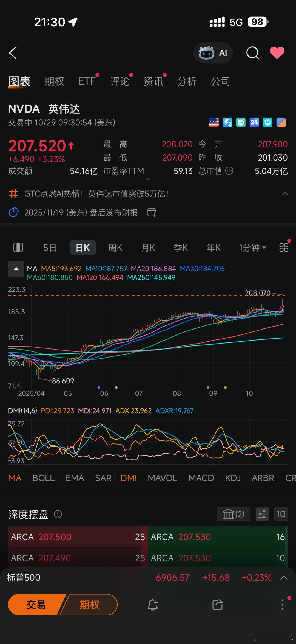
Task: Tap the earnings pie chart icon
Action: (13, 212)
